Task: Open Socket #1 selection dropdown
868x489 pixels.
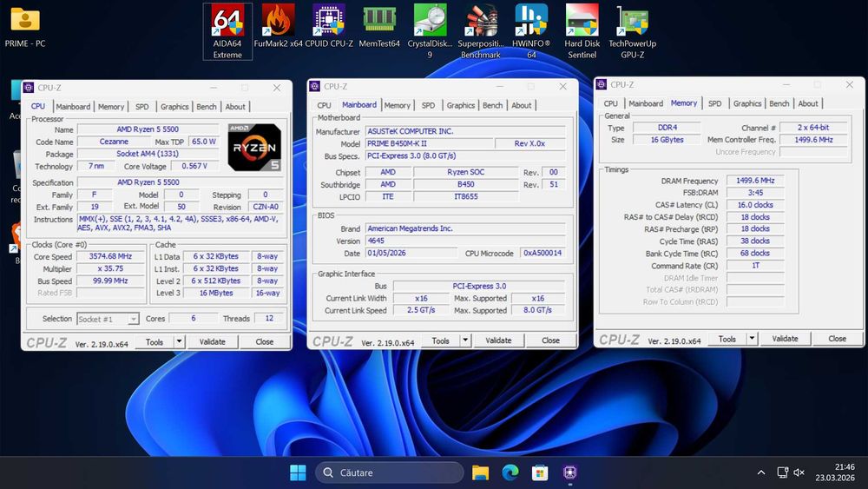Action: 108,319
